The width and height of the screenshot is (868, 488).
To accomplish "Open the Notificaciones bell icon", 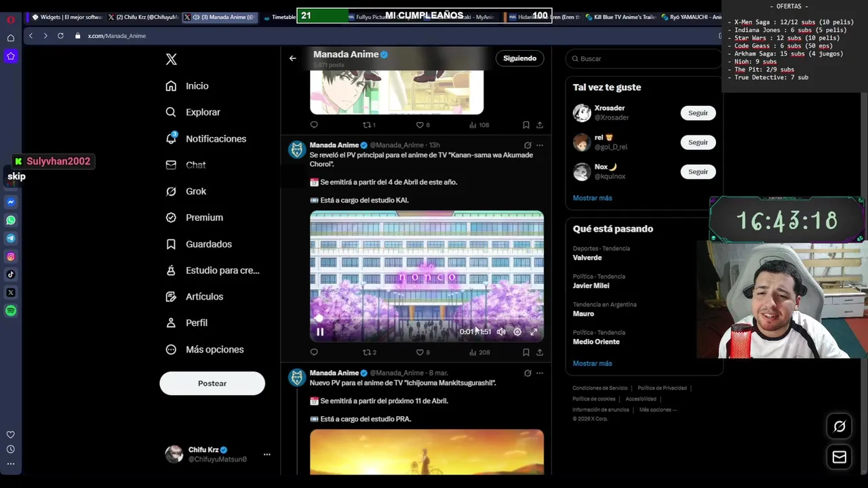I will [x=171, y=138].
